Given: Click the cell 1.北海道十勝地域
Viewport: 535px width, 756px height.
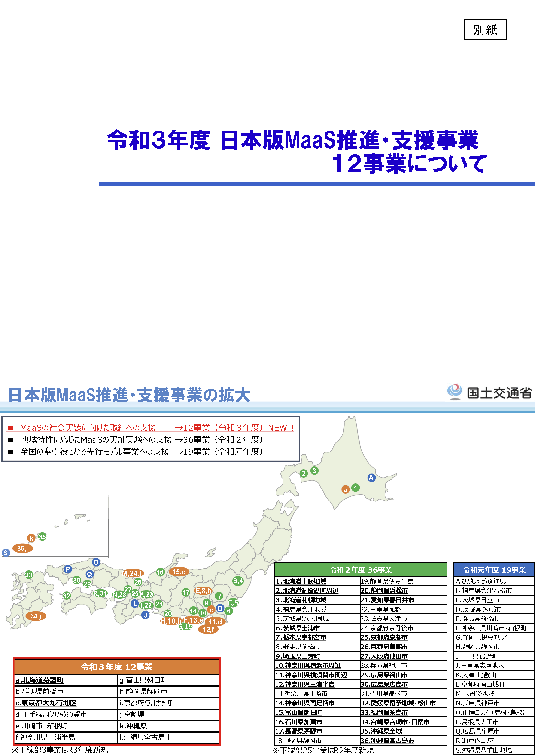Looking at the screenshot, I should pos(317,581).
